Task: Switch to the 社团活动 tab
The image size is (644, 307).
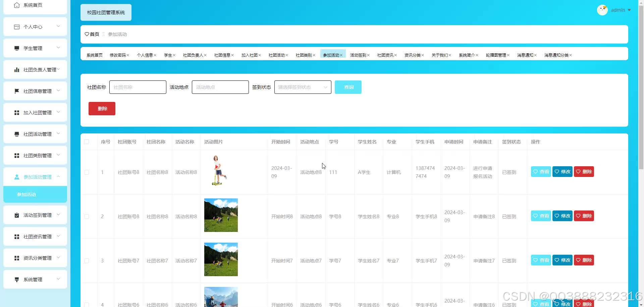Action: click(277, 55)
